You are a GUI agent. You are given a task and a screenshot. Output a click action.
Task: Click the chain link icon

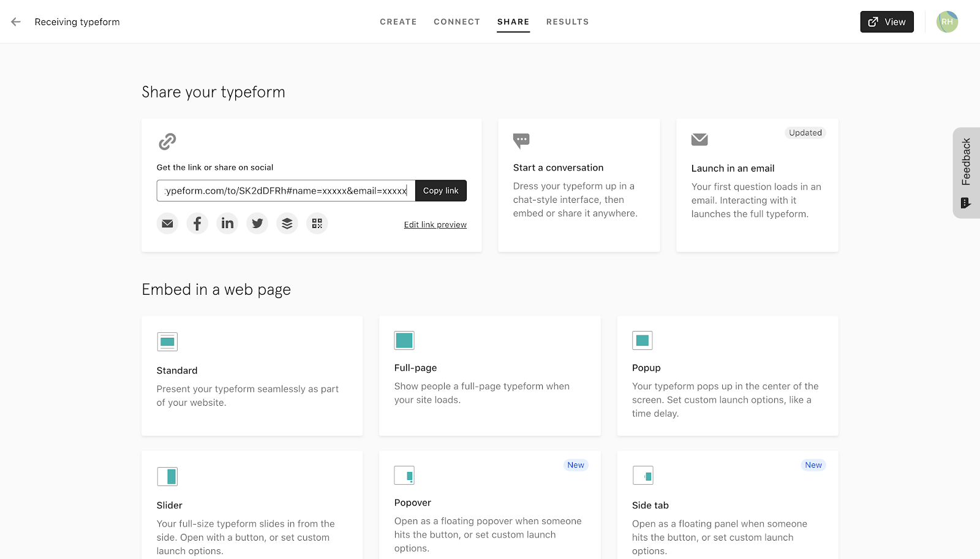point(167,142)
